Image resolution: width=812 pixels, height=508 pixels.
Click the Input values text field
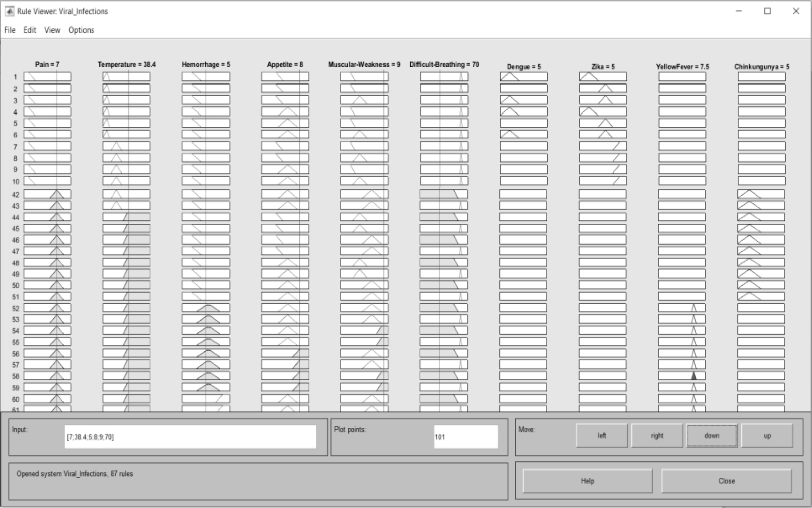tap(190, 437)
